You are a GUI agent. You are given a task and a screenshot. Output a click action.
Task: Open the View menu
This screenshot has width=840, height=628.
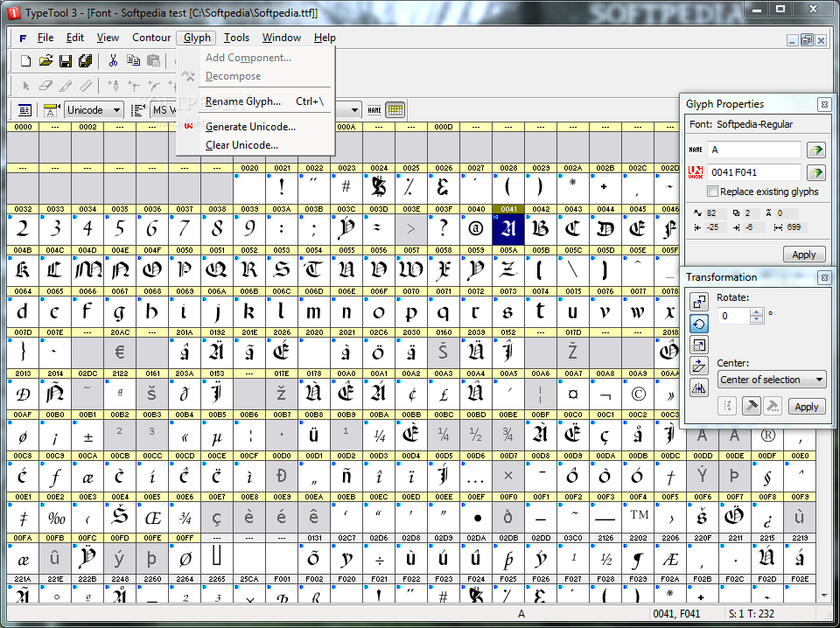108,38
